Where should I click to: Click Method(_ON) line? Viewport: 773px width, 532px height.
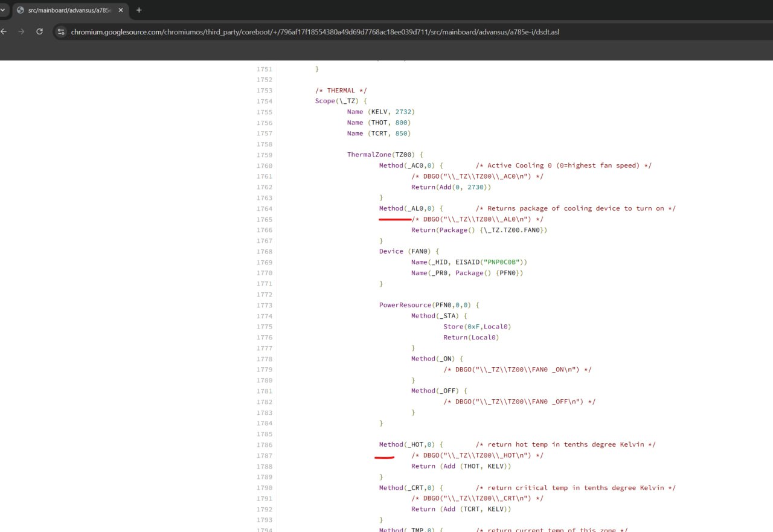coord(437,359)
